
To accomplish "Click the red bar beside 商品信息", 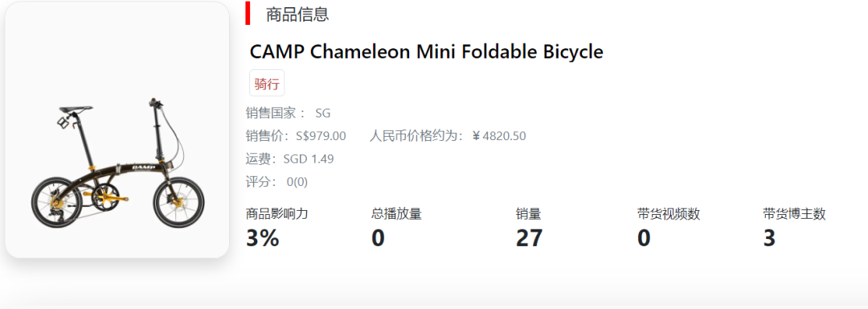I will click(248, 14).
